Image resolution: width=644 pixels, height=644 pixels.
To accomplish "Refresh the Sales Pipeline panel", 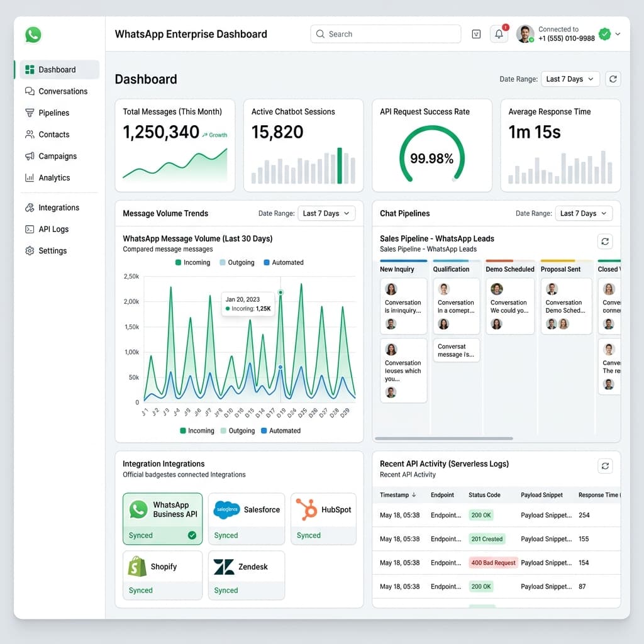I will 605,241.
